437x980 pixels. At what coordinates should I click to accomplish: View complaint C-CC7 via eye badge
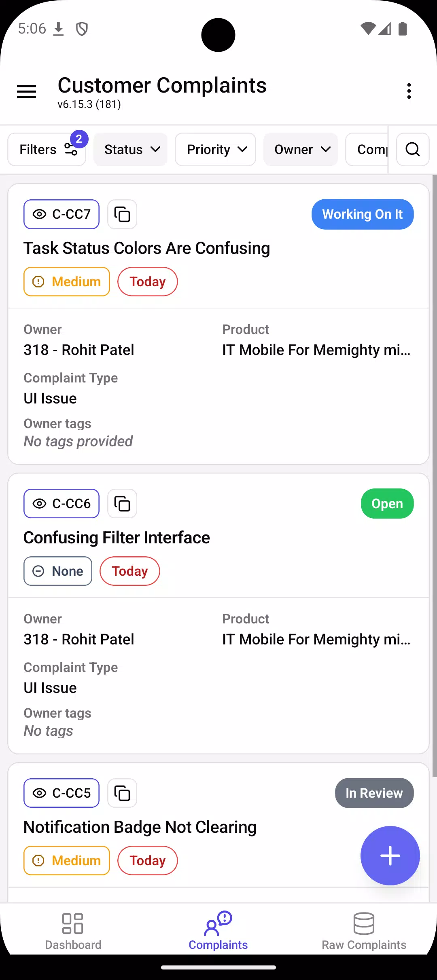click(62, 214)
